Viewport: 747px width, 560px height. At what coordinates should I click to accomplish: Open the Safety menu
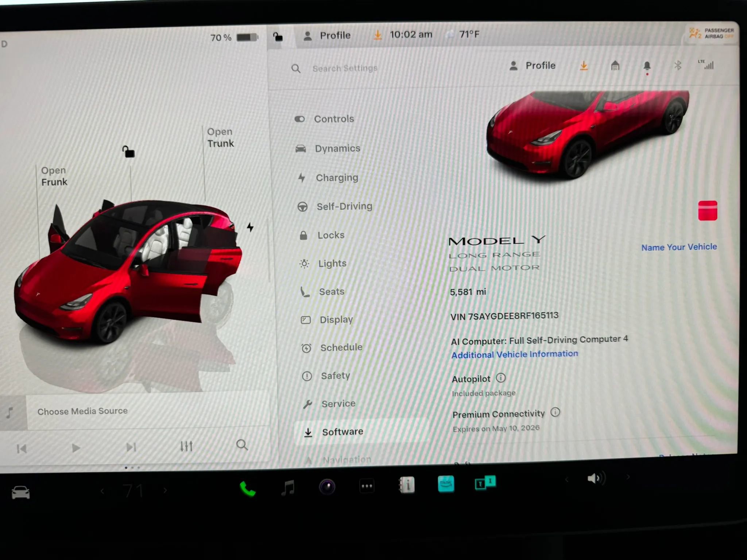[x=326, y=376]
